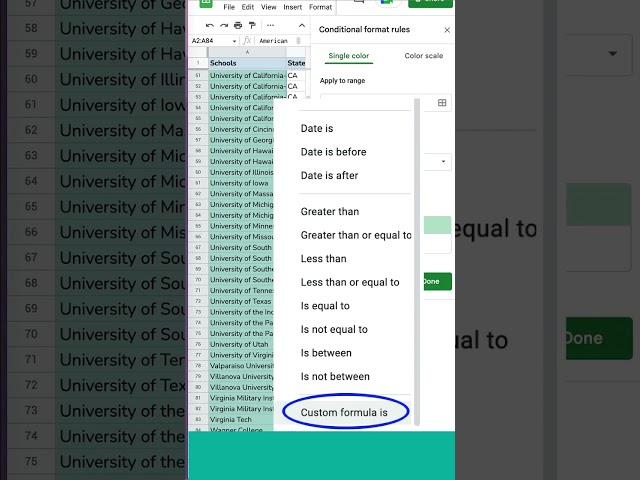Open the File menu
Screen dimensions: 640x480
pyautogui.click(x=229, y=7)
